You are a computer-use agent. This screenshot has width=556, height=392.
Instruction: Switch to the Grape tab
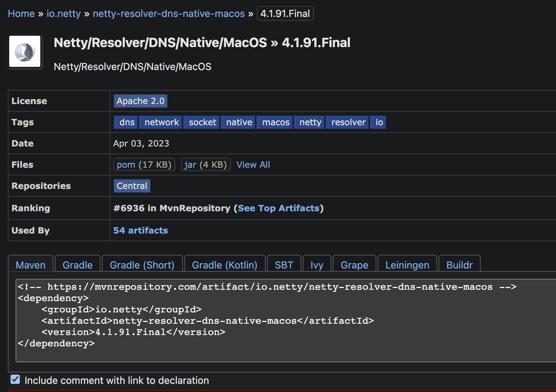[x=354, y=264]
